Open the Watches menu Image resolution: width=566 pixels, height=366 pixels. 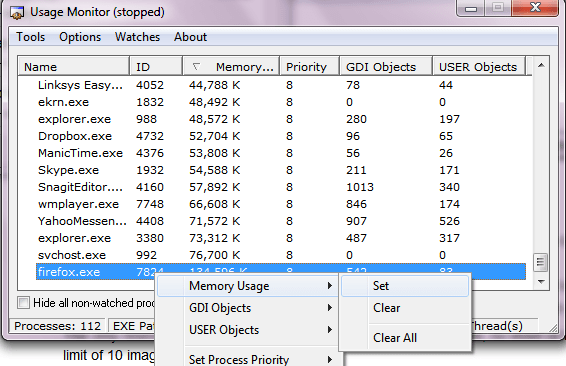[x=138, y=37]
